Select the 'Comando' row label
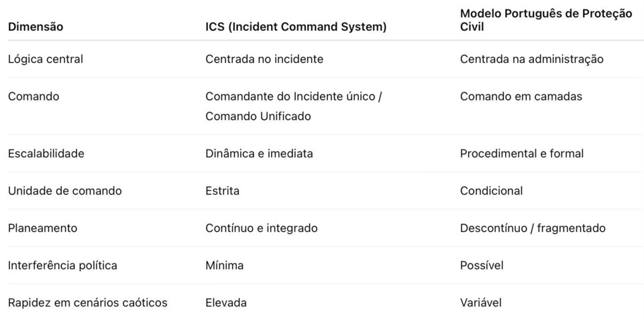This screenshot has height=319, width=644. click(34, 97)
